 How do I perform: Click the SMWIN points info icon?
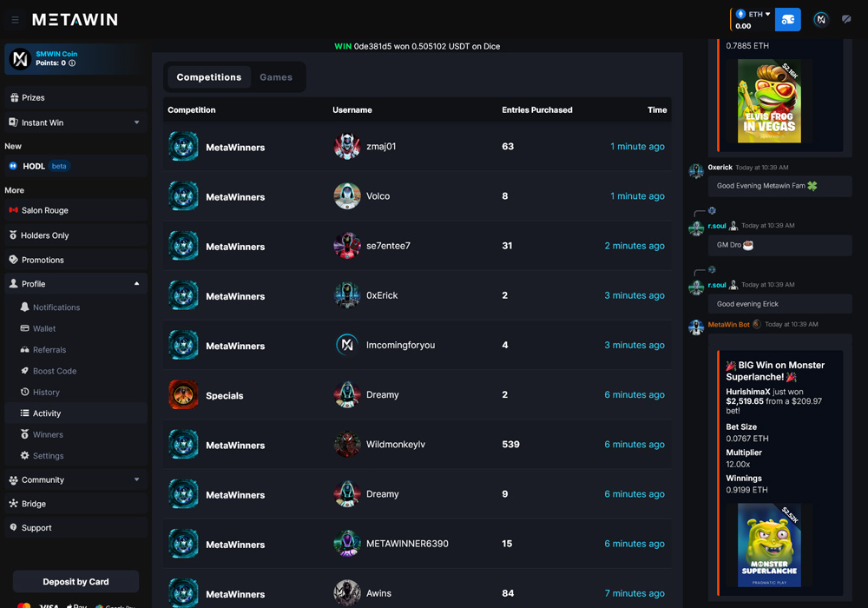click(72, 63)
